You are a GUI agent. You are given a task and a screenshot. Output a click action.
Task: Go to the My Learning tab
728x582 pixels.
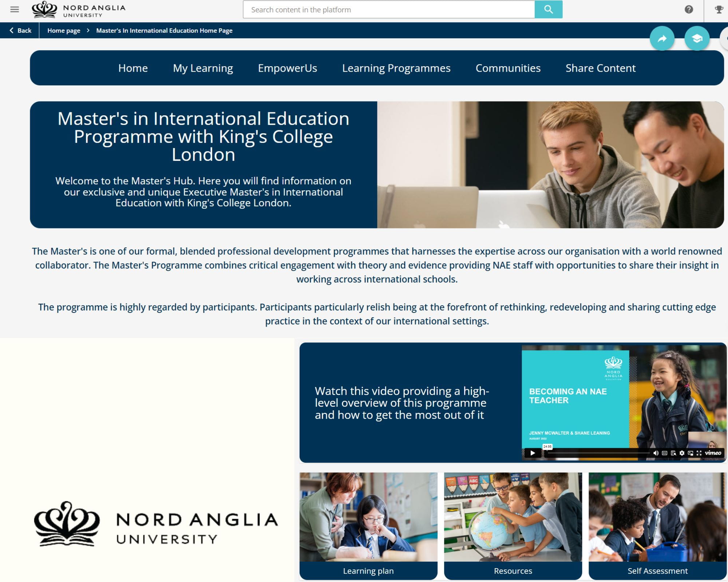pyautogui.click(x=203, y=68)
